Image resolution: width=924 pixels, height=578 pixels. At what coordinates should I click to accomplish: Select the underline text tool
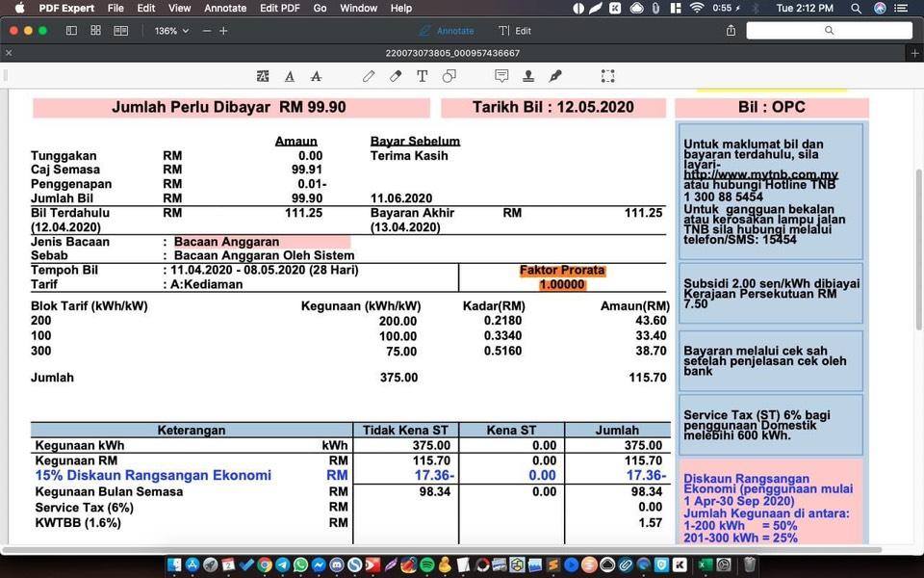coord(290,76)
